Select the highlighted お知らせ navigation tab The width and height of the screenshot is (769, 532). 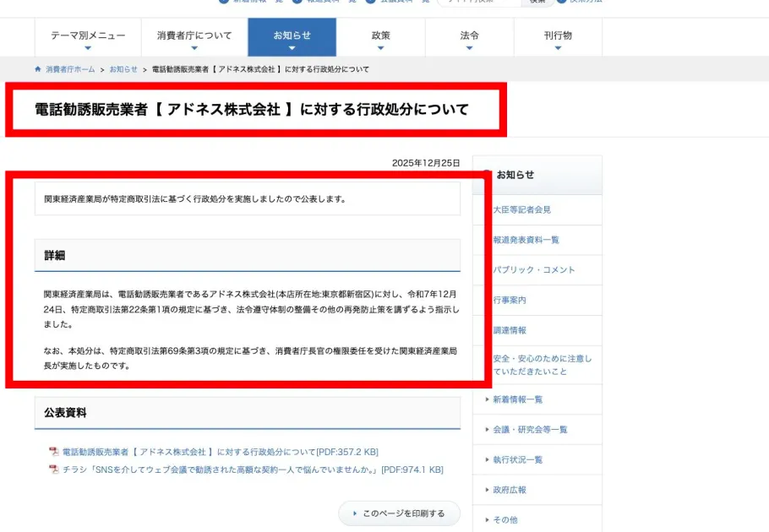click(292, 38)
